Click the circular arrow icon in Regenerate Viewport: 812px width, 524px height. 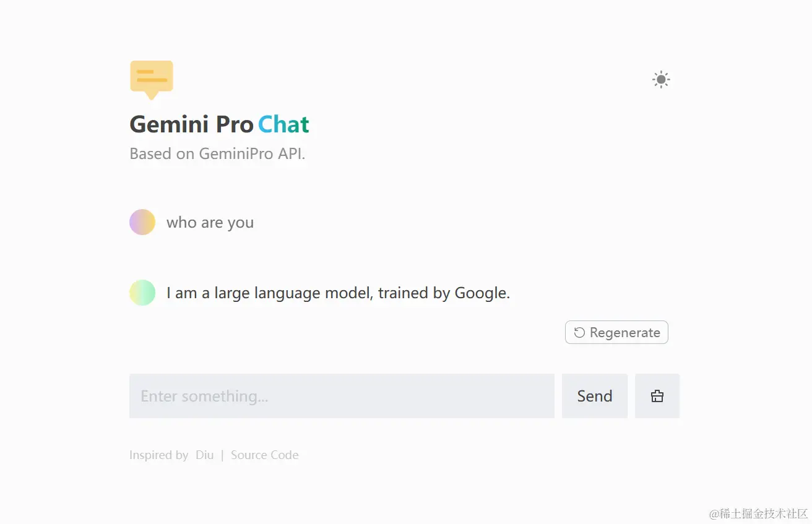point(579,333)
